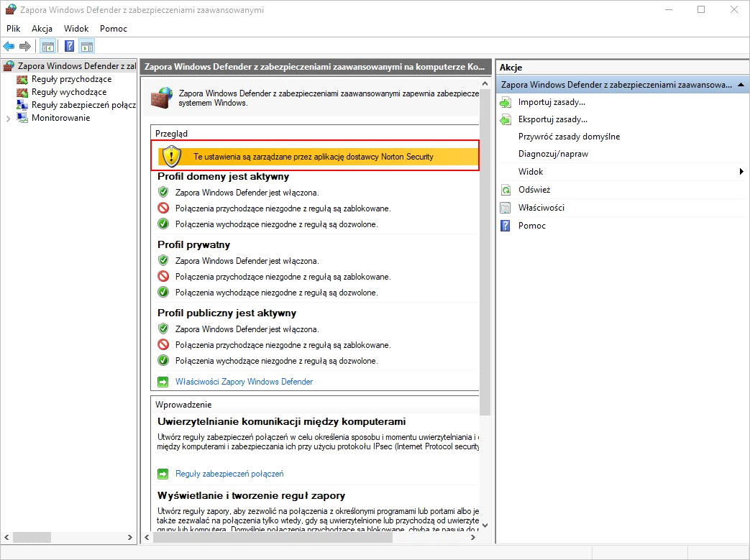Expand the Monitorowanie tree node
This screenshot has width=750, height=560.
8,119
